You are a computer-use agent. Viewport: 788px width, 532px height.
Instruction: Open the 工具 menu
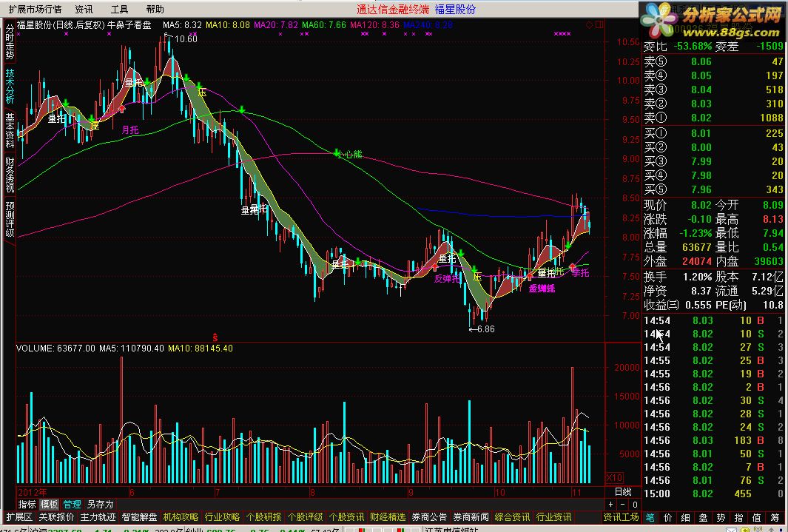(x=120, y=9)
